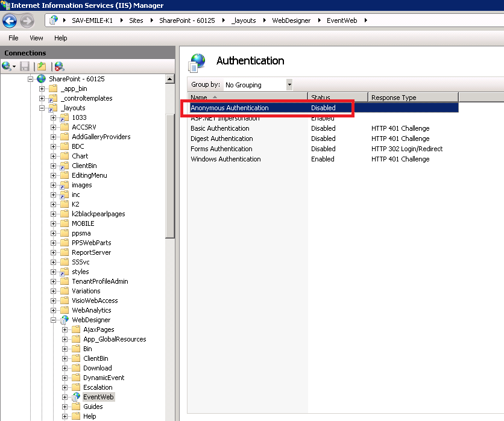Click the Up folder icon in Connections toolbar
The height and width of the screenshot is (421, 504).
[x=42, y=66]
